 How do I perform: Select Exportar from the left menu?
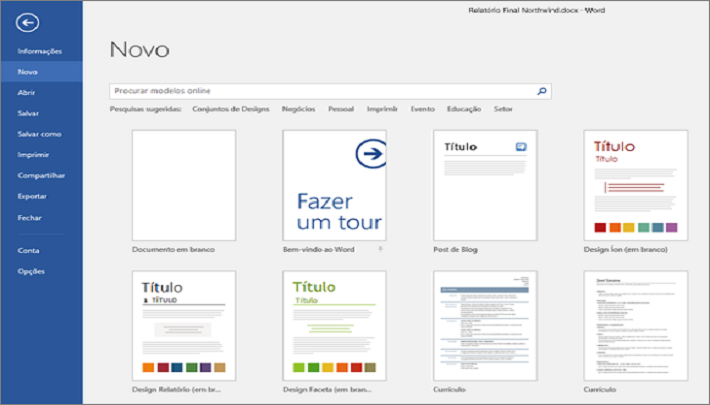click(x=32, y=196)
